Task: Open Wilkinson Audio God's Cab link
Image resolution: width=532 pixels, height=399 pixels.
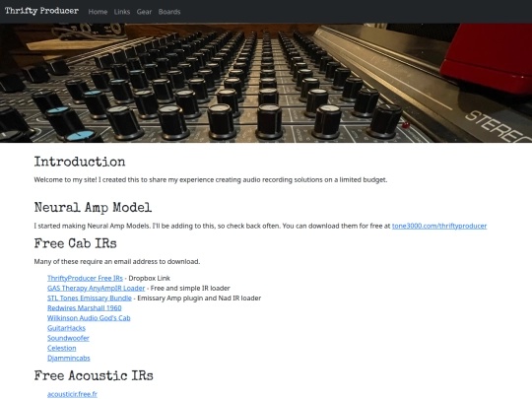Action: tap(89, 318)
